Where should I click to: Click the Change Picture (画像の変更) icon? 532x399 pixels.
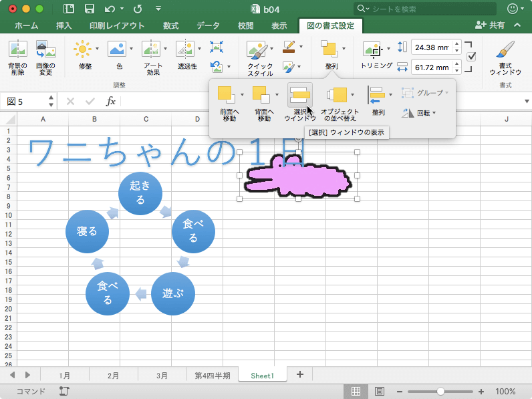pos(46,49)
